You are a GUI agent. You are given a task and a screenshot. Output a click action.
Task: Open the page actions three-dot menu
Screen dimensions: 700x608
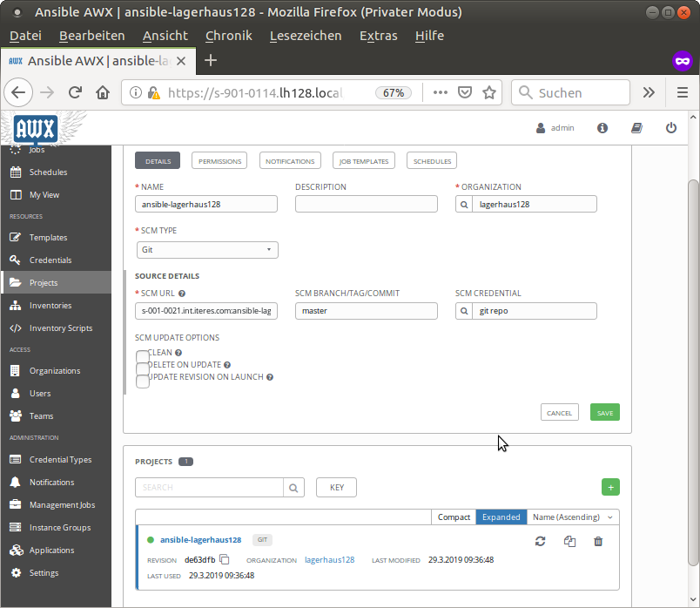[x=441, y=92]
